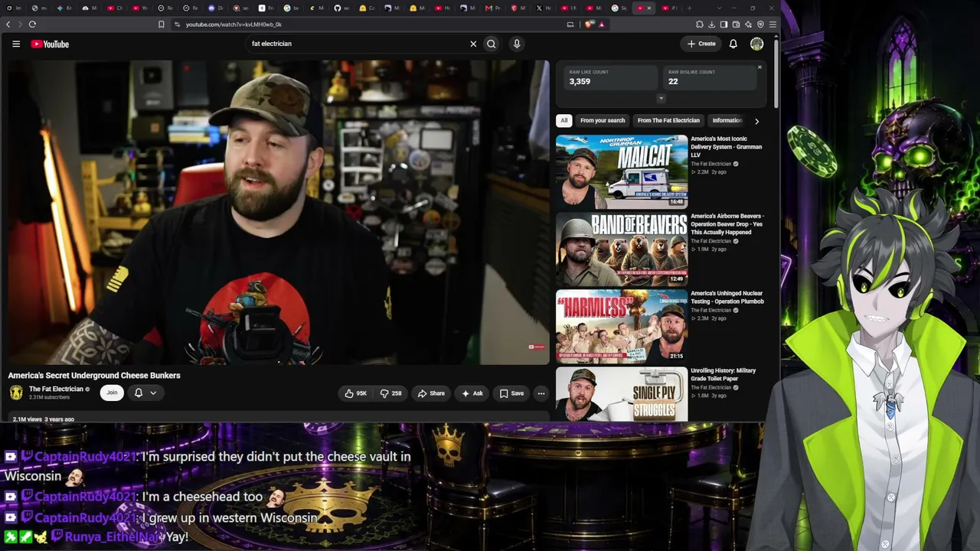Select From your search chip
The height and width of the screenshot is (551, 980).
[603, 120]
